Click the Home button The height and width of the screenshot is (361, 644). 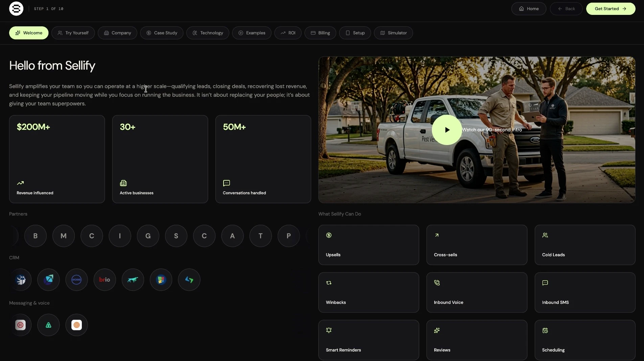[x=529, y=9]
